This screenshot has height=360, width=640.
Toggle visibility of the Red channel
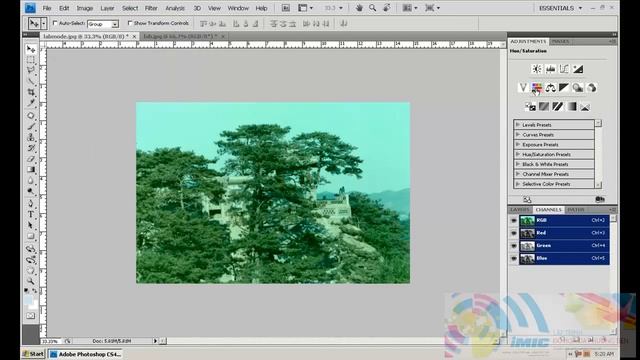tap(514, 233)
